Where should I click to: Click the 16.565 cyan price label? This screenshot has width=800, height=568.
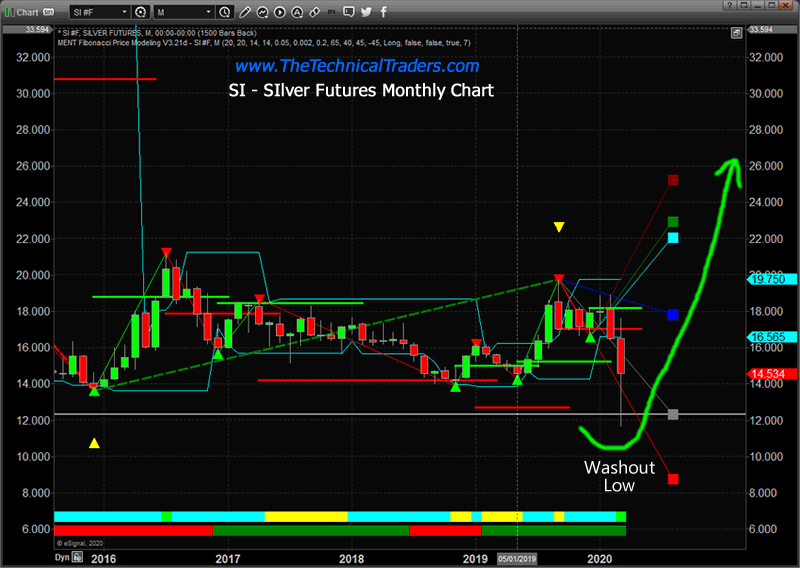[x=770, y=337]
